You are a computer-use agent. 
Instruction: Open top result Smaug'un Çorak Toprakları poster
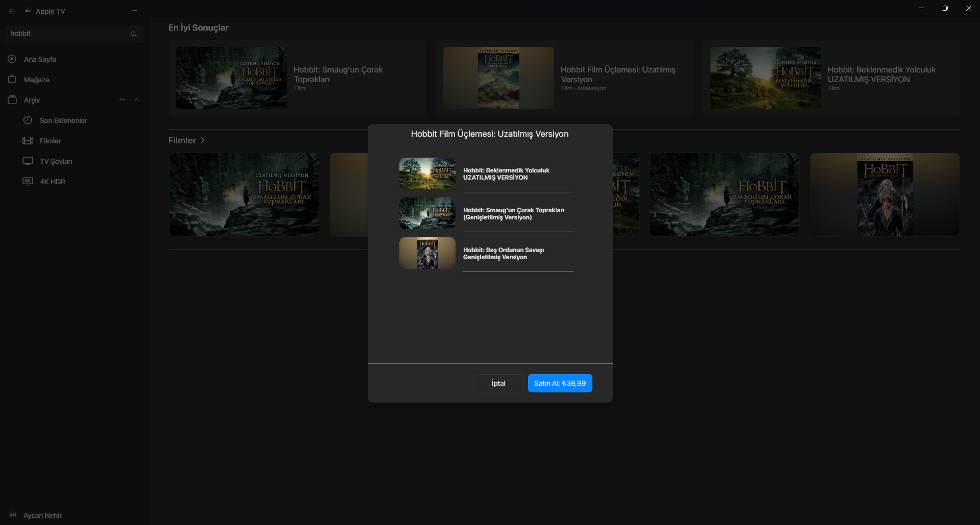(x=231, y=78)
